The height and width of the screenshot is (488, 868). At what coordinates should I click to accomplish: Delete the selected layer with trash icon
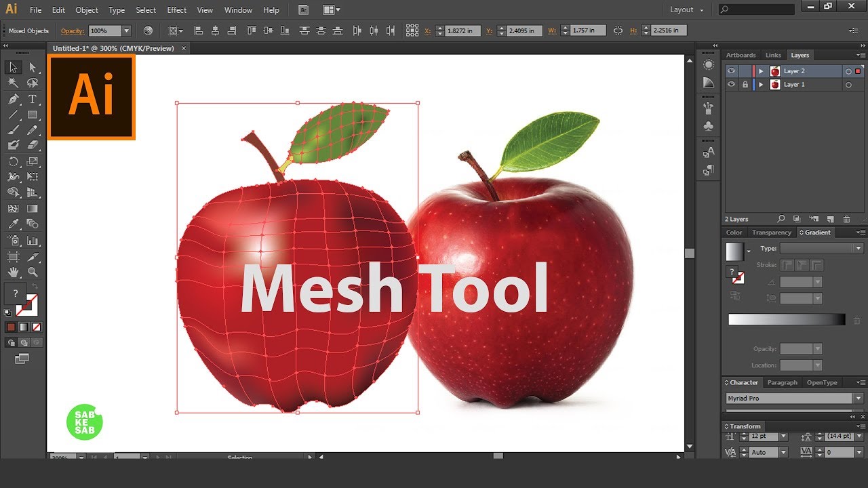pyautogui.click(x=846, y=219)
